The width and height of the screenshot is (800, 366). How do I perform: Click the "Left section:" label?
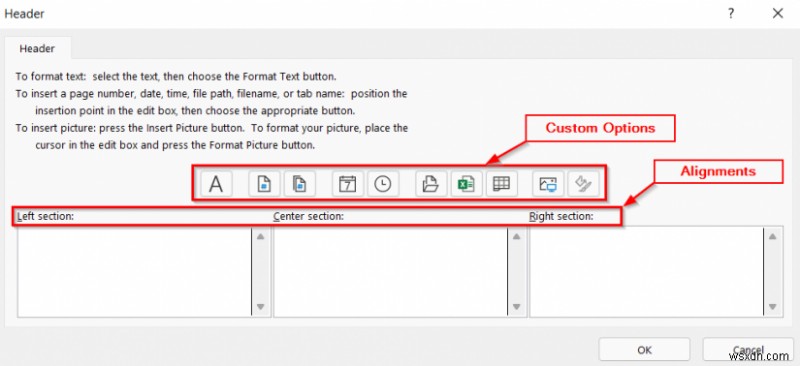45,216
